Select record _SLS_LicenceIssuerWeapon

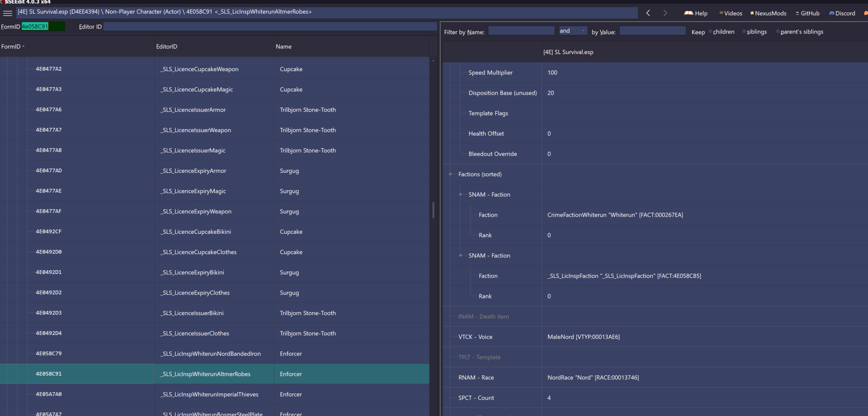[x=215, y=130]
